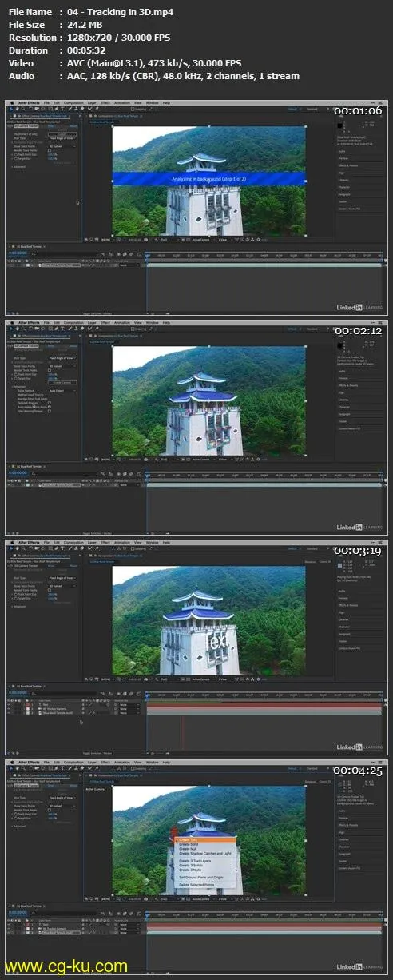Enable Render Track Points in the 00:02:12 frame

[x=50, y=370]
